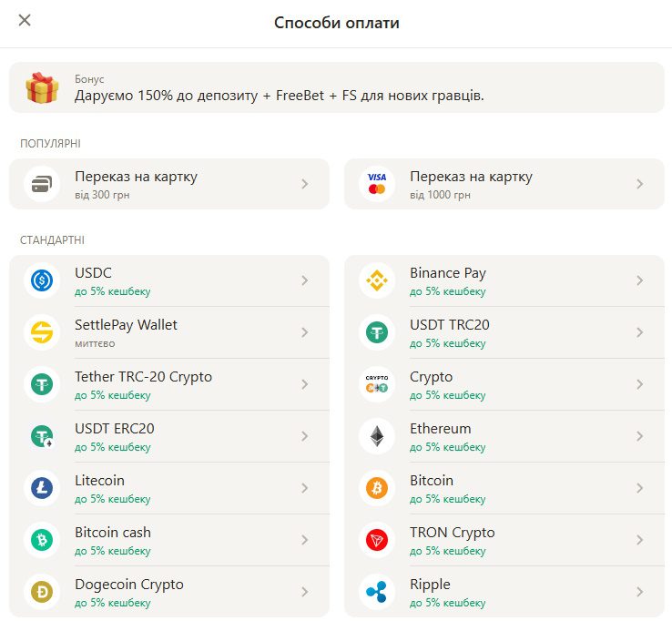This screenshot has height=631, width=672.
Task: Click the Litecoin icon
Action: pyautogui.click(x=41, y=488)
